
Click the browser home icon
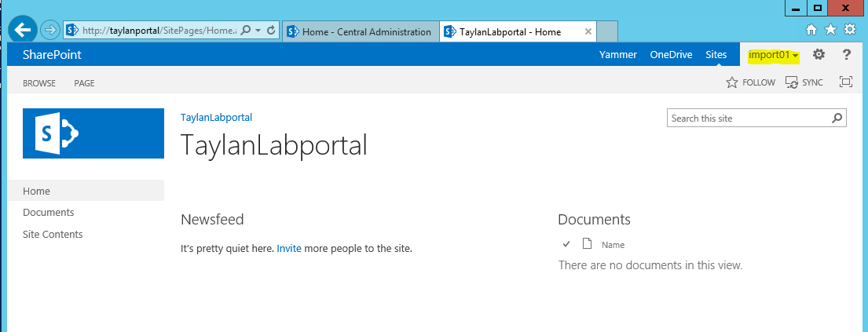point(811,30)
